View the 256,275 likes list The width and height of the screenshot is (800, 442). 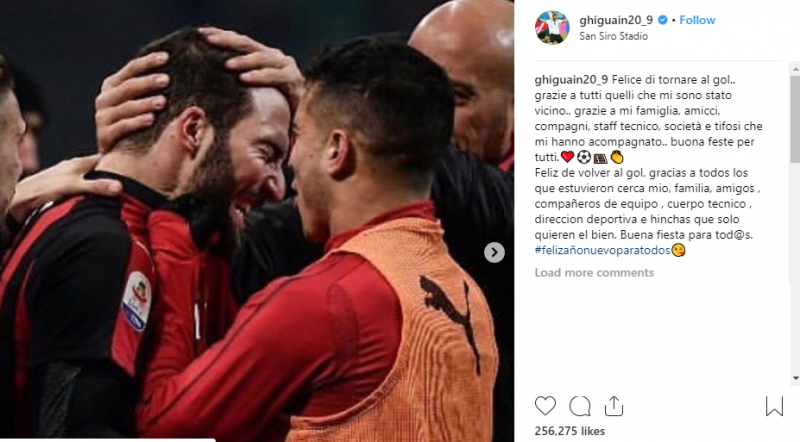coord(569,431)
